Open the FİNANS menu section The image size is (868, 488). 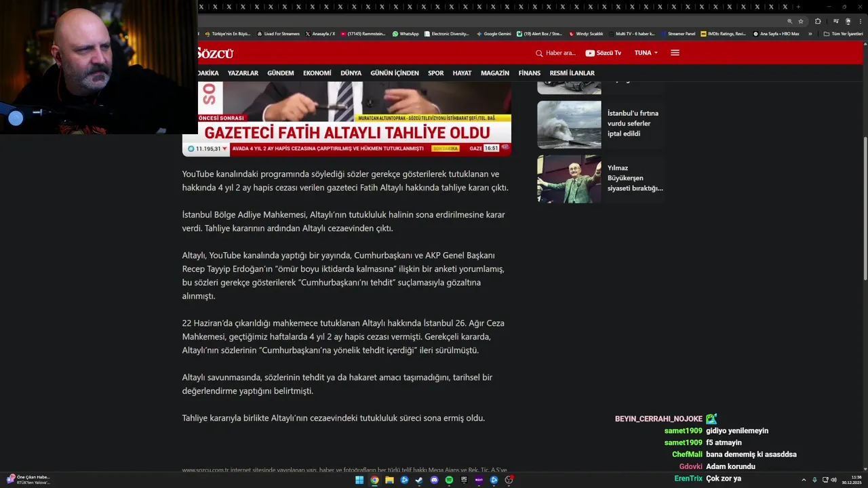(x=530, y=73)
